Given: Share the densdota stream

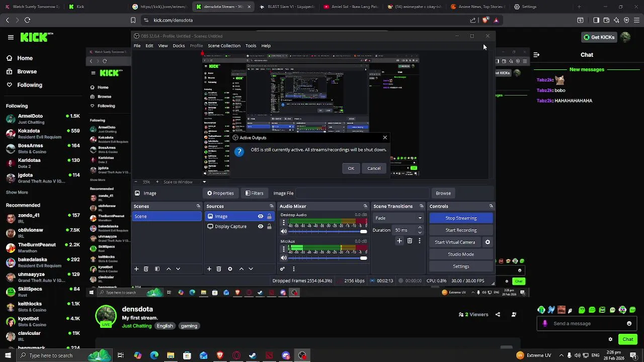Looking at the screenshot, I should pyautogui.click(x=498, y=315).
